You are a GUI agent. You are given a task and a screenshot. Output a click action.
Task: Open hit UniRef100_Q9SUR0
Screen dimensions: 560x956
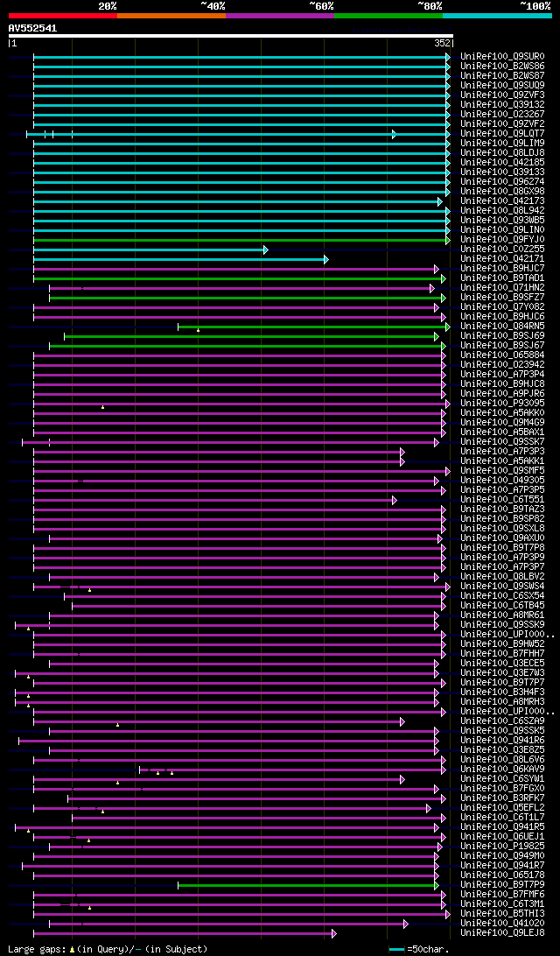point(503,57)
